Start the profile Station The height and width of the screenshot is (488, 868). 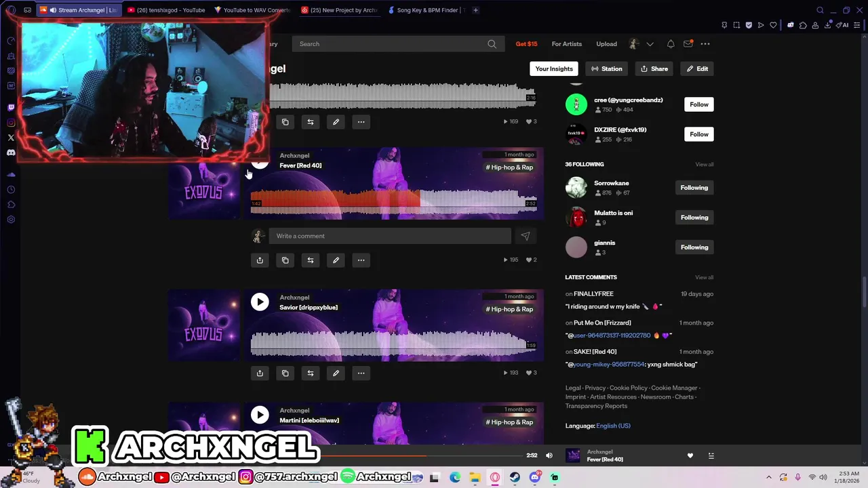point(606,68)
